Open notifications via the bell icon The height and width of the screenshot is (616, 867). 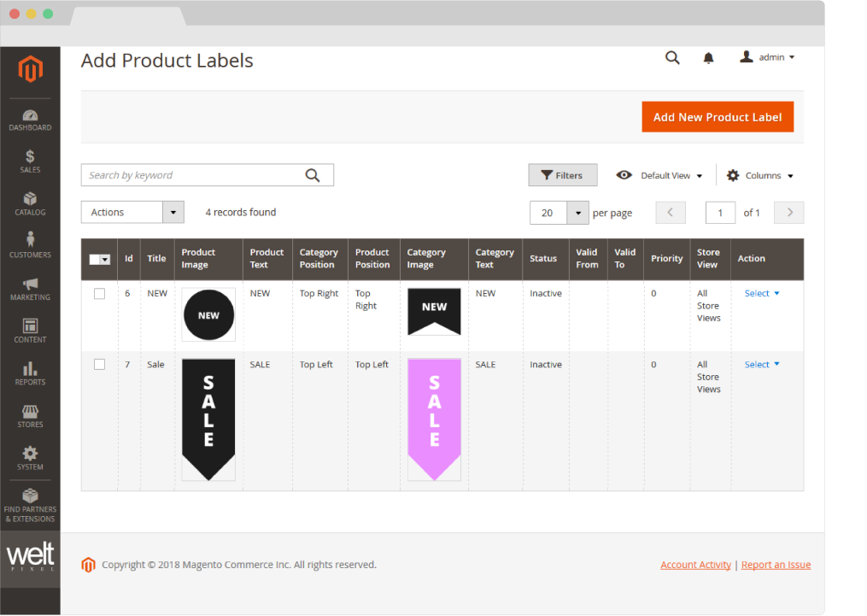pyautogui.click(x=707, y=56)
